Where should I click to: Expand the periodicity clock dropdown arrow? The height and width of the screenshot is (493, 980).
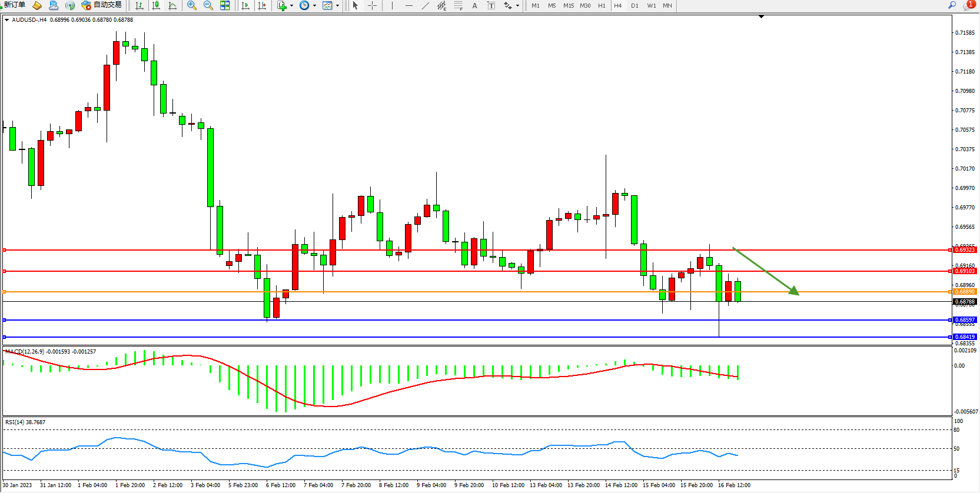tap(314, 5)
